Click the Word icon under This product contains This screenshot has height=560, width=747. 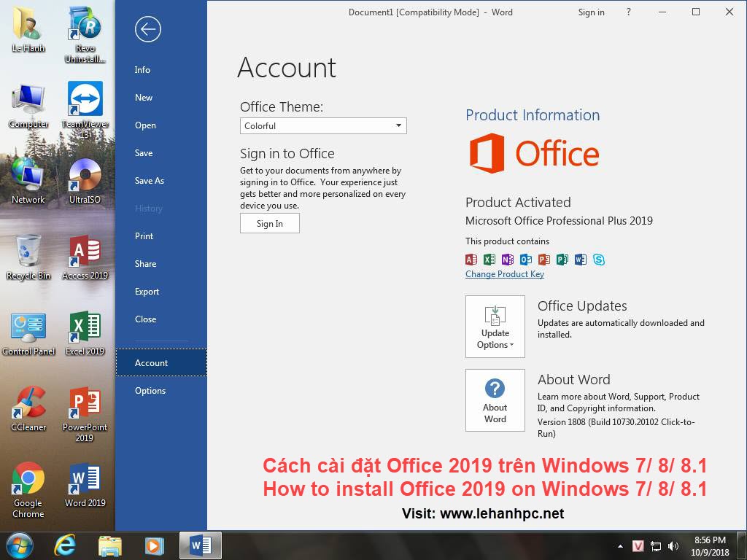click(580, 259)
